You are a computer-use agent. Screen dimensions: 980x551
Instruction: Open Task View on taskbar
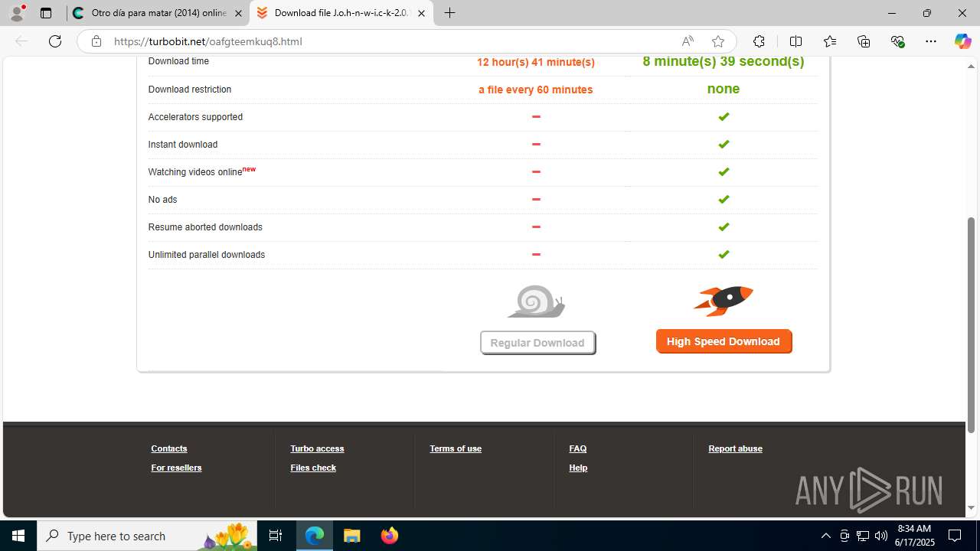tap(276, 536)
